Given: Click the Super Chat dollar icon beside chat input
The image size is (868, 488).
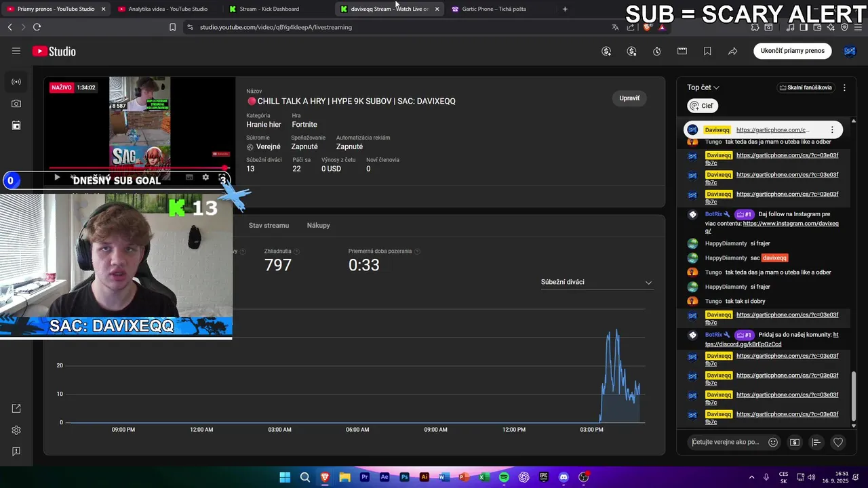Looking at the screenshot, I should pos(795,443).
